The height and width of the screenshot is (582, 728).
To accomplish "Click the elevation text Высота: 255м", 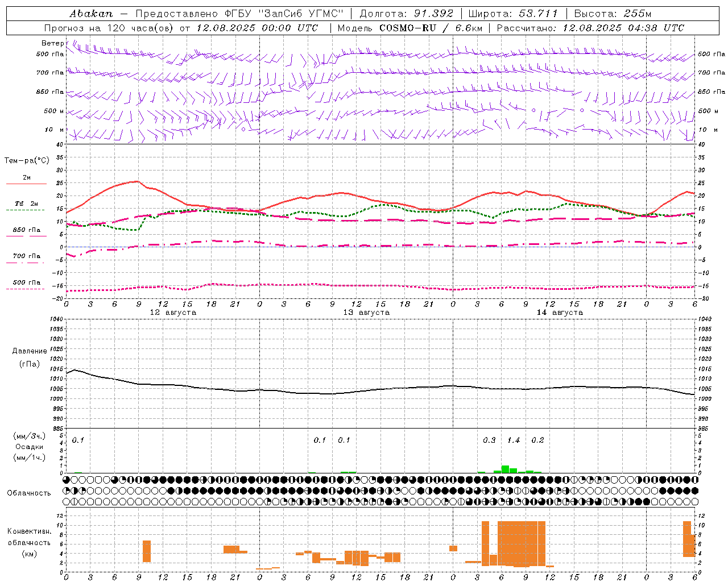I will tap(613, 14).
